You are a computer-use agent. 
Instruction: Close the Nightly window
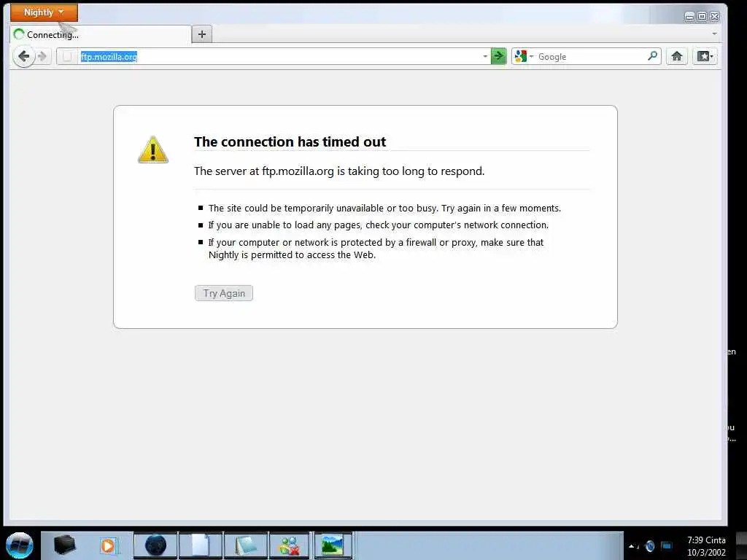(715, 17)
